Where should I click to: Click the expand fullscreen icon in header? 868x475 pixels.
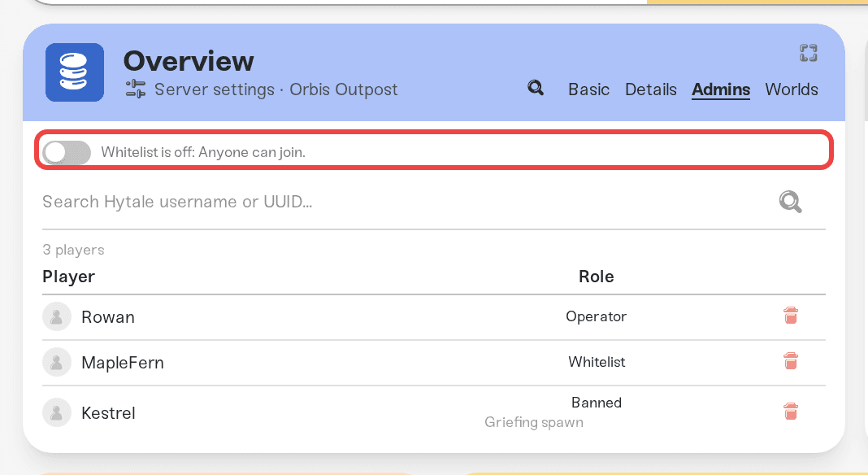[808, 53]
